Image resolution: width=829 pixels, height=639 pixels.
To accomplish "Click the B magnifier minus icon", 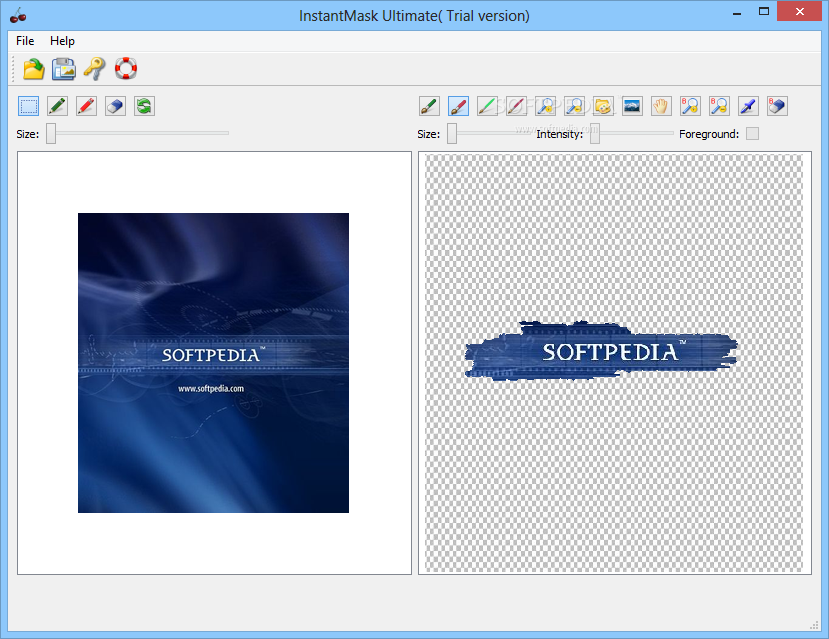I will click(720, 106).
